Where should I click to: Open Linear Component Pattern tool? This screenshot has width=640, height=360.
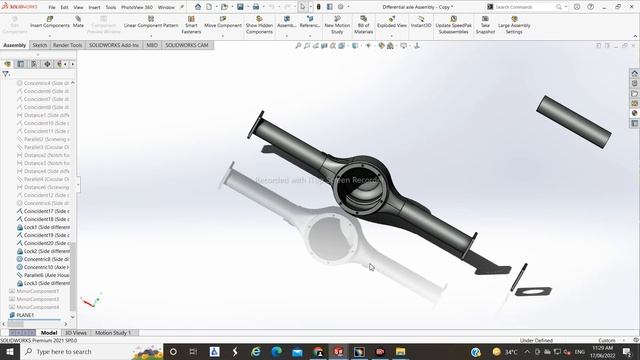click(x=151, y=22)
